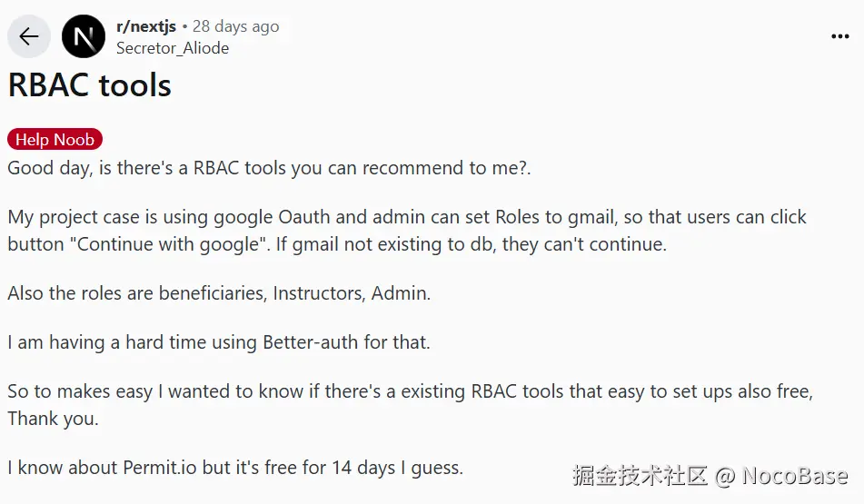
Task: Click the paragraph about google Oauth roles
Action: [x=407, y=231]
